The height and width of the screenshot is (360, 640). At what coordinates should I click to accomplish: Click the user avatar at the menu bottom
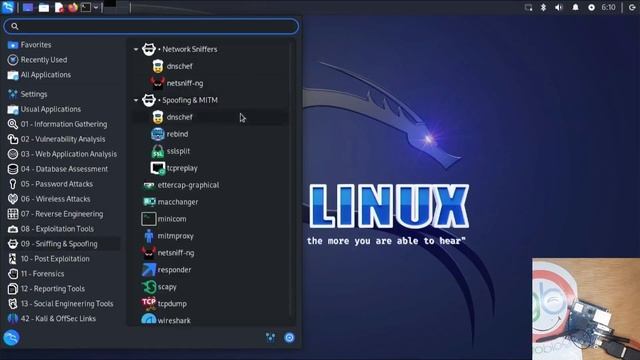coord(11,338)
